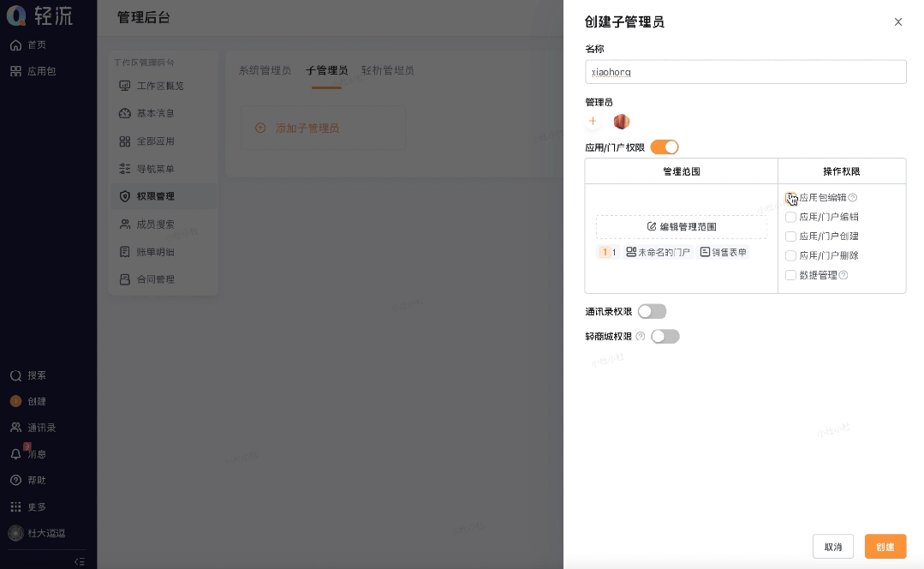The width and height of the screenshot is (924, 569).
Task: Close the 创建子管理员 panel
Action: click(x=898, y=21)
